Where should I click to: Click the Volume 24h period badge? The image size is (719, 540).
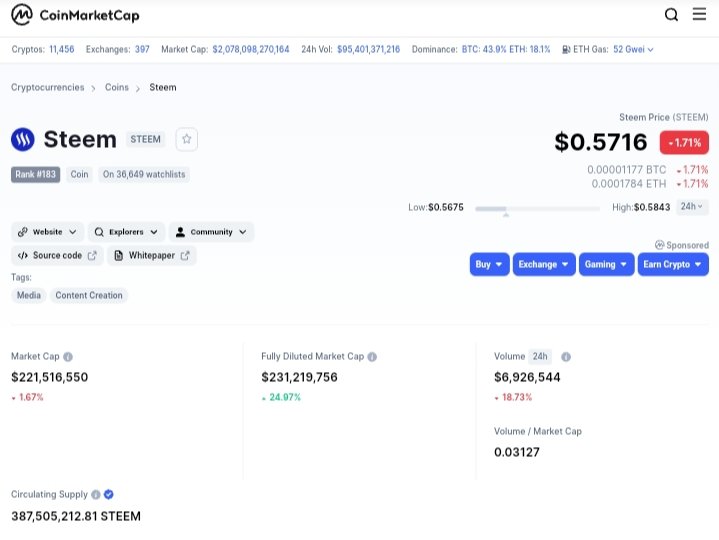pos(540,356)
